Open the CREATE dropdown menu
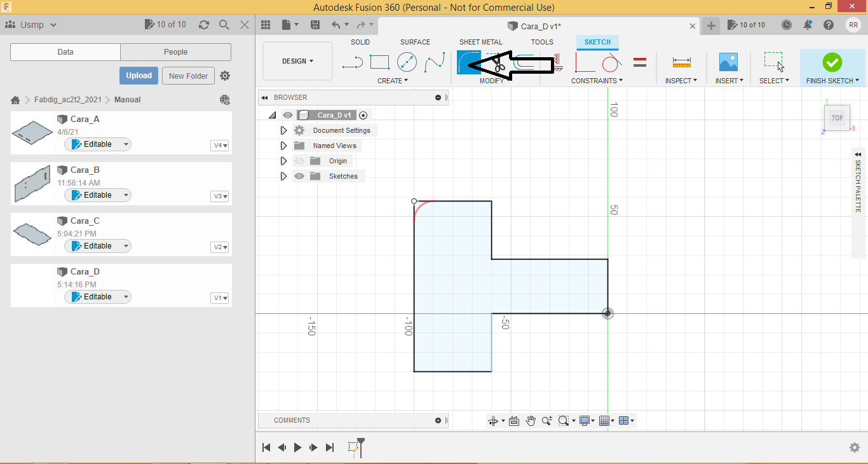868x464 pixels. click(393, 81)
